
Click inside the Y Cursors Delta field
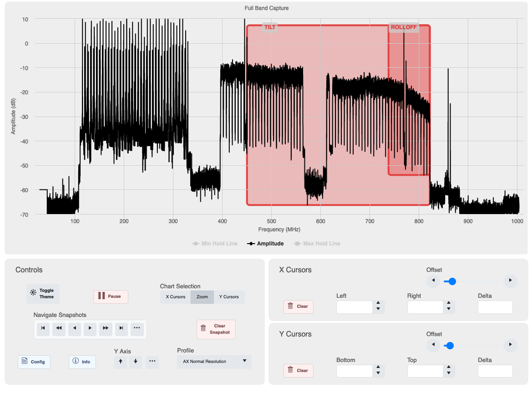click(495, 371)
